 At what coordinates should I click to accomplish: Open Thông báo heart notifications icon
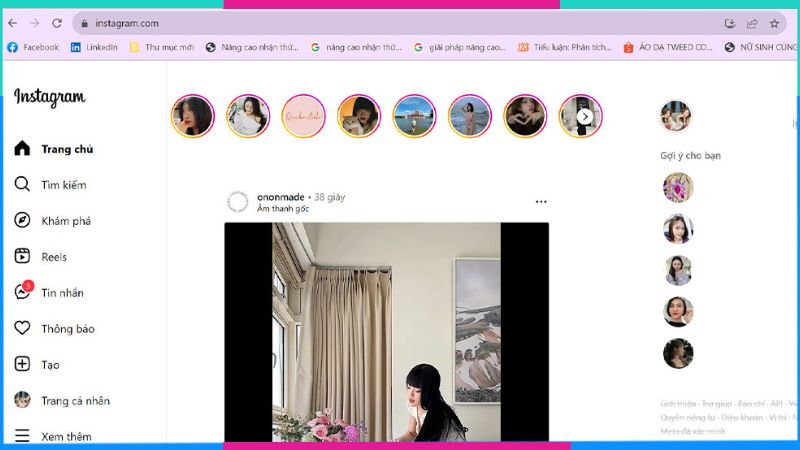[x=22, y=328]
